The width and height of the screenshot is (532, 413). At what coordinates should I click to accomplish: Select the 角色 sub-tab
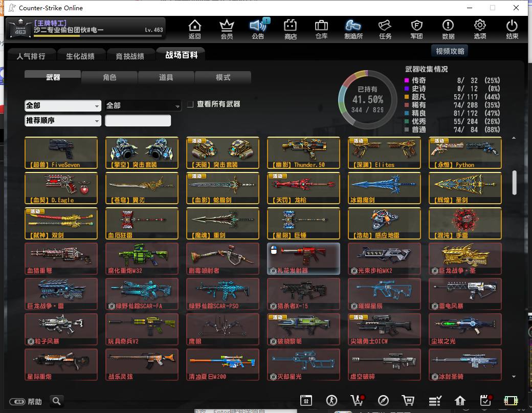click(x=109, y=77)
